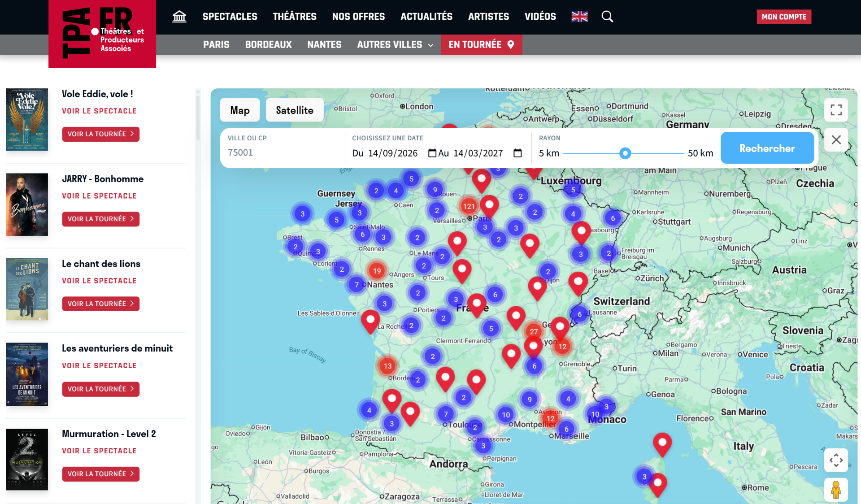Open the Vidéos menu item
This screenshot has width=861, height=504.
[540, 17]
